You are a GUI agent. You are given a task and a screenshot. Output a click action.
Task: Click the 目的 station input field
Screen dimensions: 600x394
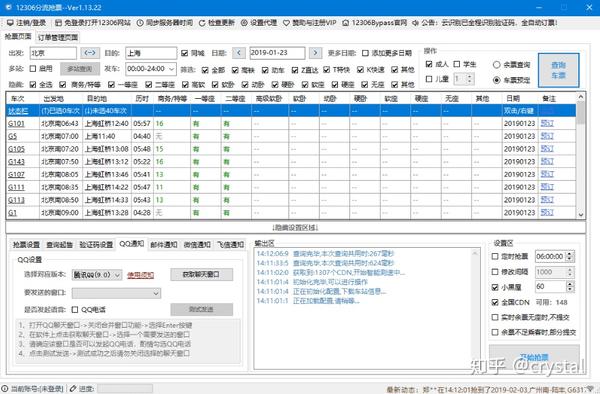(x=151, y=53)
